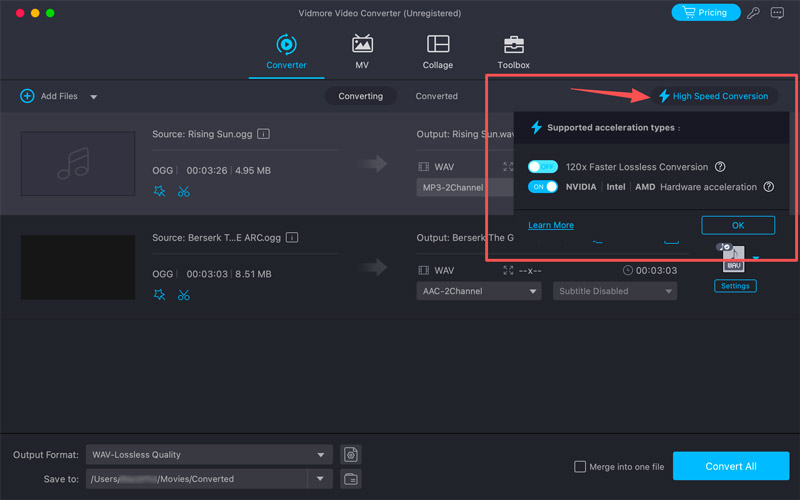Open MP3-2Channel audio track dropdown
The height and width of the screenshot is (500, 800).
pyautogui.click(x=465, y=187)
